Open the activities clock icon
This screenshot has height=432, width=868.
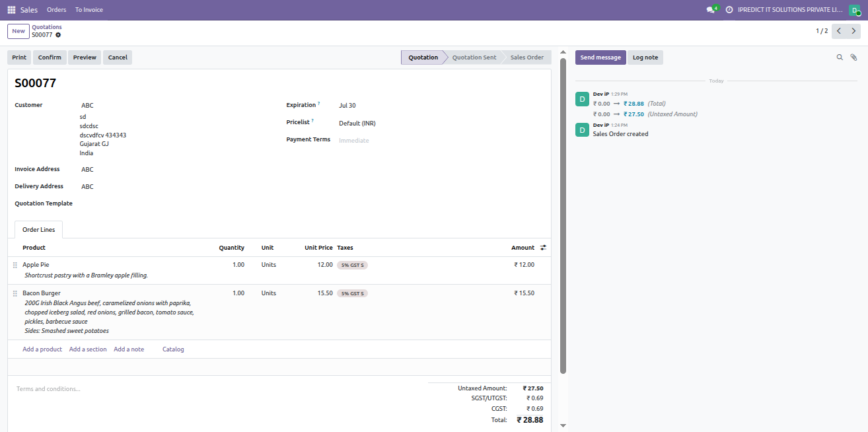(x=729, y=10)
